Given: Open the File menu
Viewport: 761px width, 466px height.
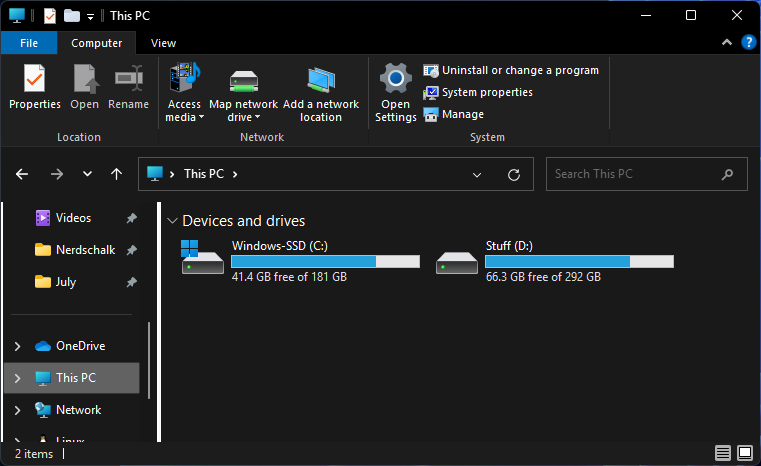Looking at the screenshot, I should tap(29, 43).
